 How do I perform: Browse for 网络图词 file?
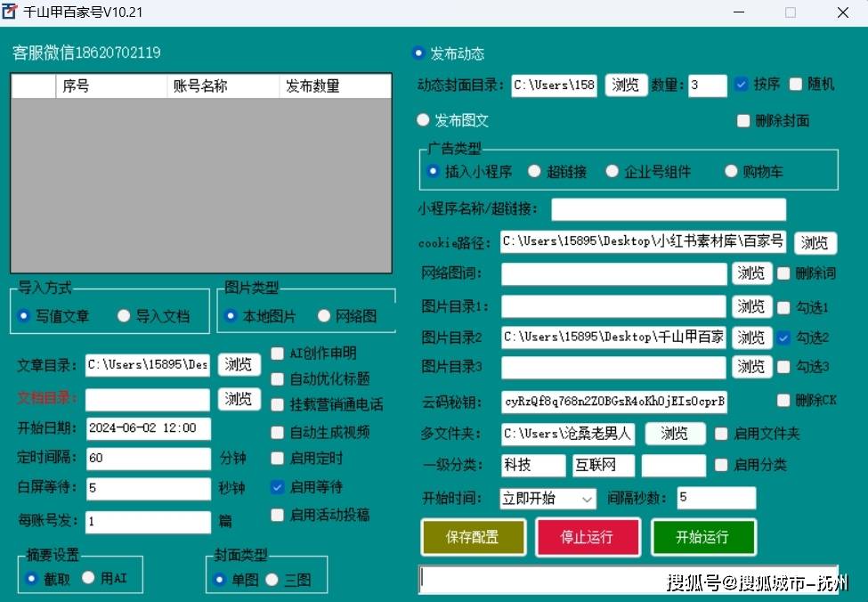tap(751, 273)
